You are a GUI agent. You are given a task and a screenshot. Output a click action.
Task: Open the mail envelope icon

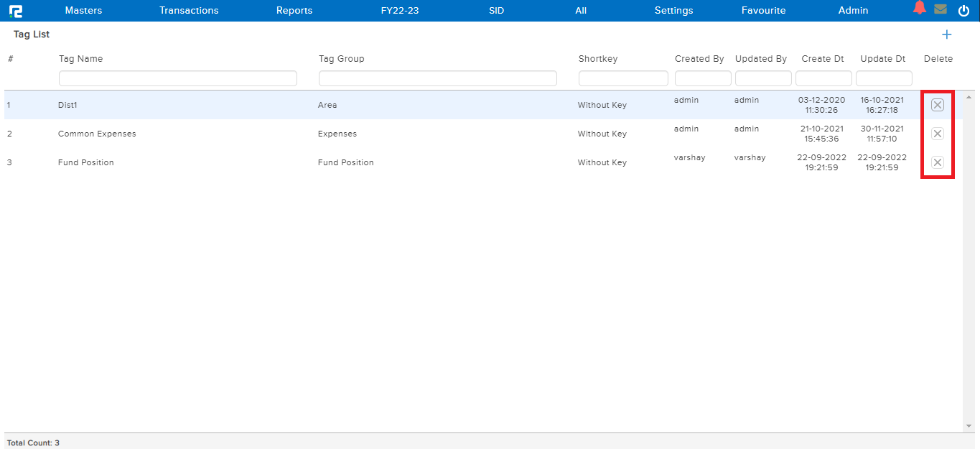click(941, 10)
